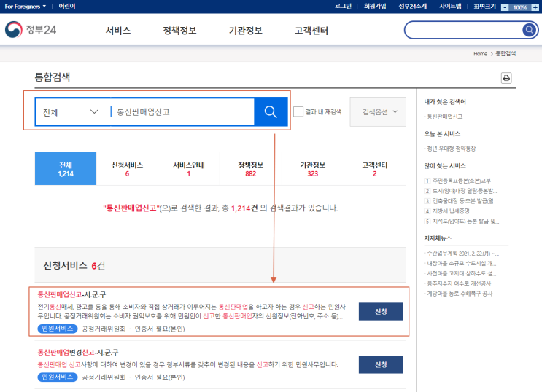Open the 서비스 menu
This screenshot has width=542, height=392.
pyautogui.click(x=118, y=31)
